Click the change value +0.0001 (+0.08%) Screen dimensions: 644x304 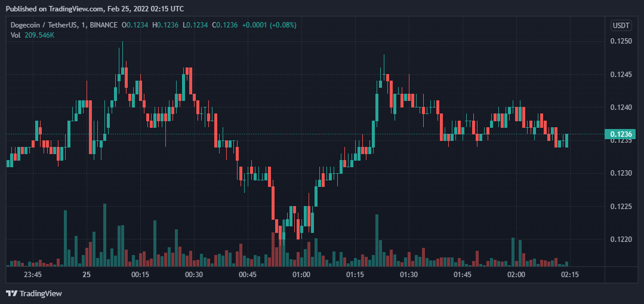tap(269, 25)
